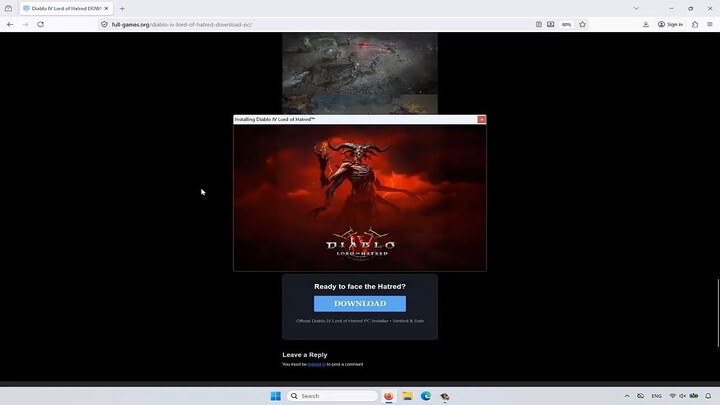Click the browser Forward arrow

tap(25, 24)
